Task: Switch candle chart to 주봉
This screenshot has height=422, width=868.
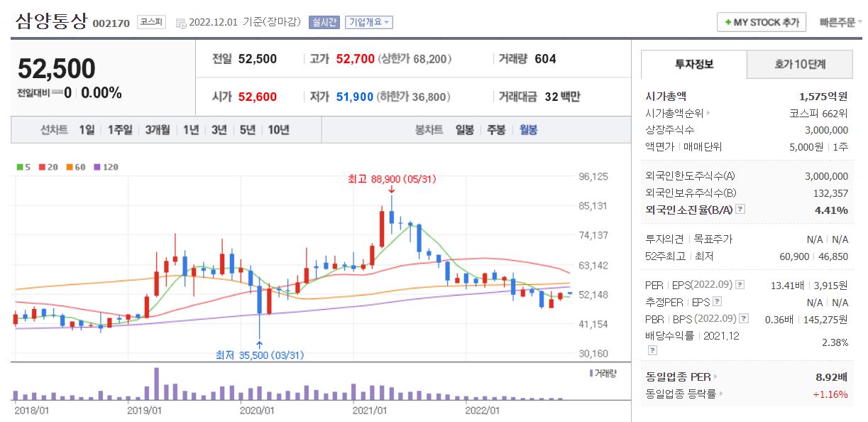Action: click(496, 129)
